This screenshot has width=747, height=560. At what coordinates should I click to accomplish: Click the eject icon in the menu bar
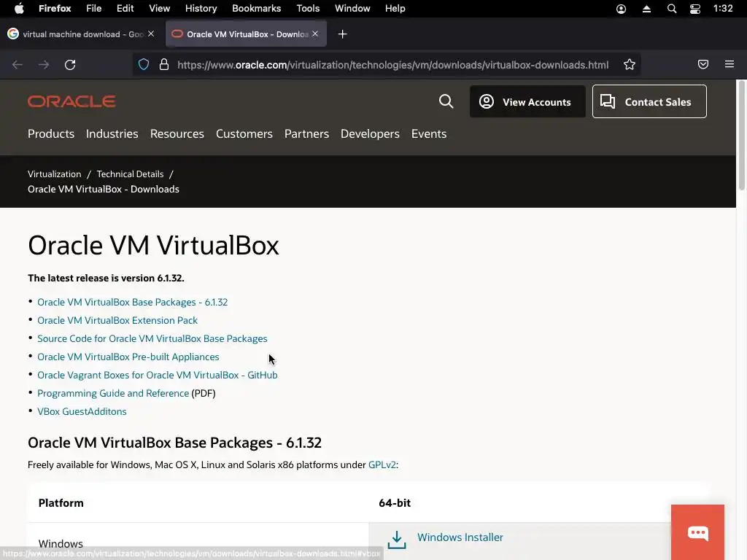[646, 9]
